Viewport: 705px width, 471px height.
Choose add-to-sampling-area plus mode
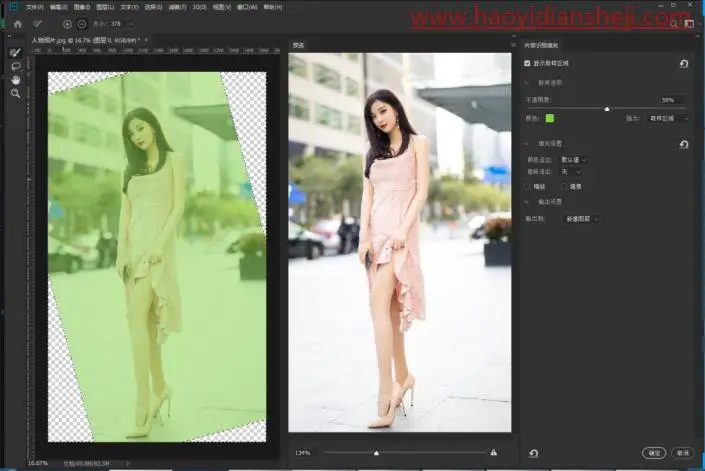point(67,24)
